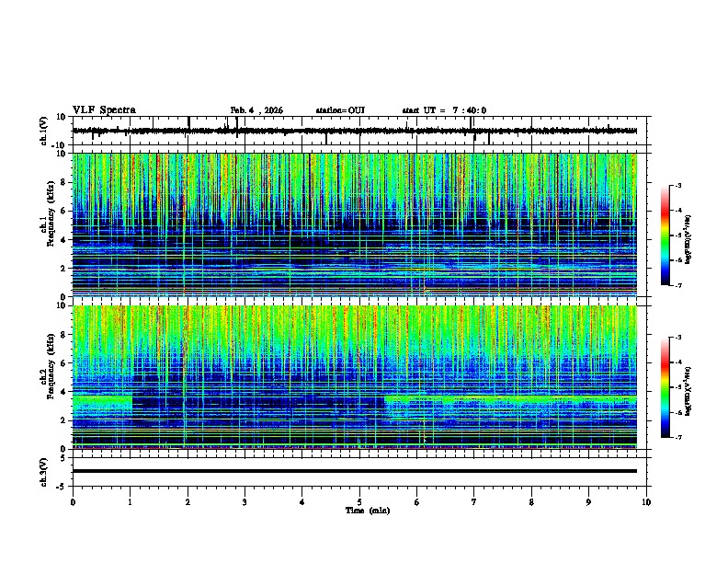728x563 pixels.
Task: Click time axis tick label "7"
Action: coord(474,502)
